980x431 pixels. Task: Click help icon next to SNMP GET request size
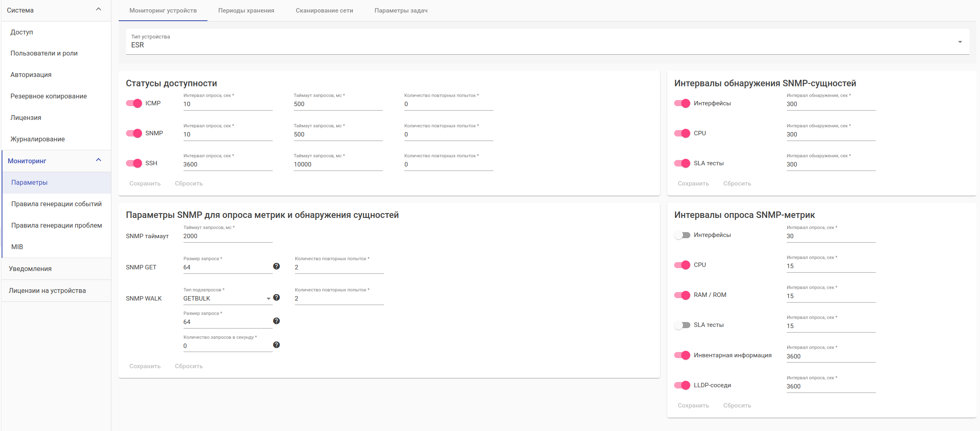[276, 266]
